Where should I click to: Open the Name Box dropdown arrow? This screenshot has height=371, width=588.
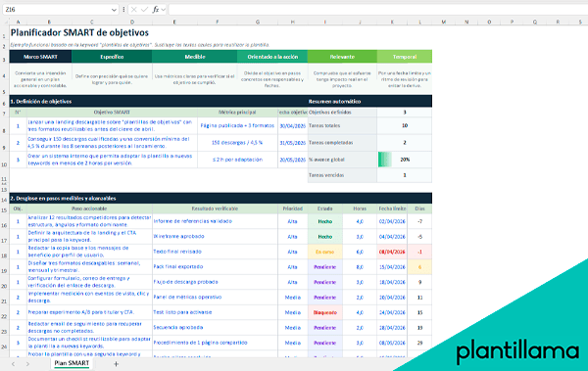coord(114,10)
